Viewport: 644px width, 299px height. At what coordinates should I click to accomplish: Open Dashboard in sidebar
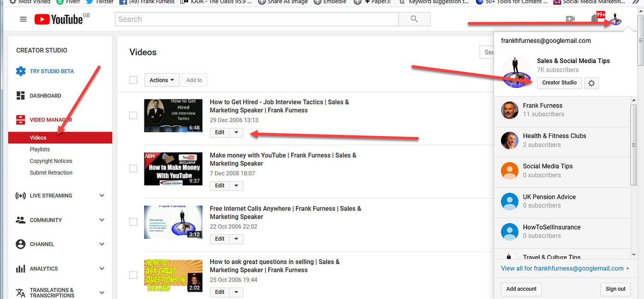(46, 96)
